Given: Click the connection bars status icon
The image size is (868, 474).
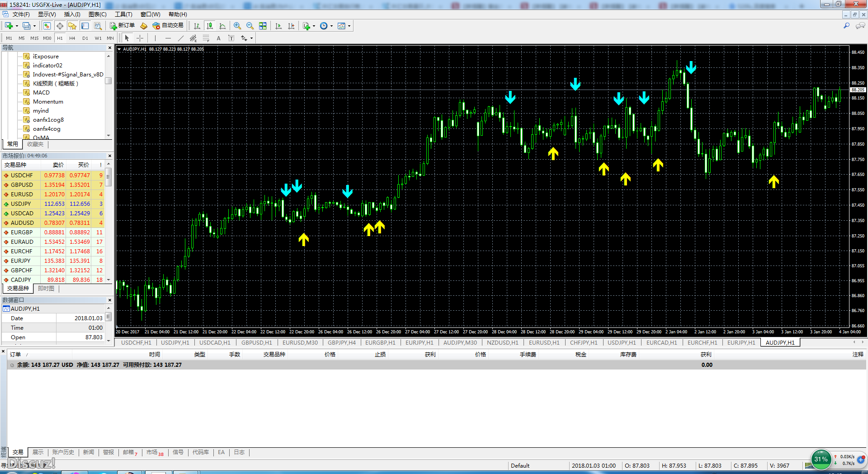Looking at the screenshot, I should [808, 465].
